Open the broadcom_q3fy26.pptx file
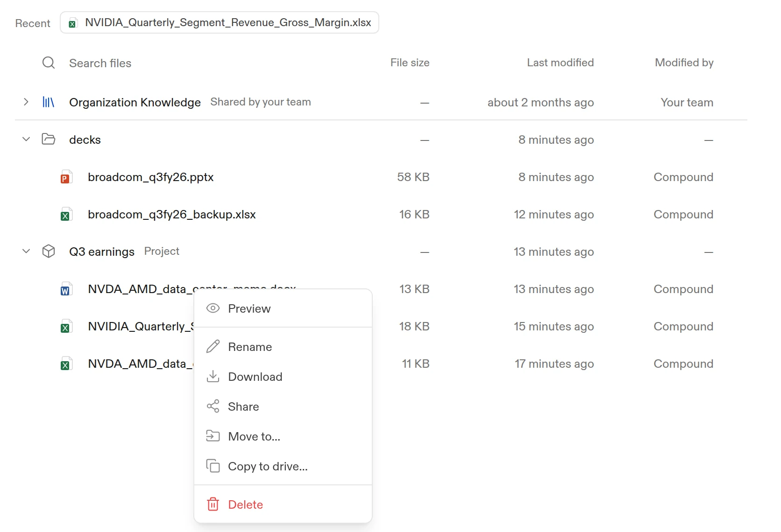781x532 pixels. pyautogui.click(x=150, y=177)
